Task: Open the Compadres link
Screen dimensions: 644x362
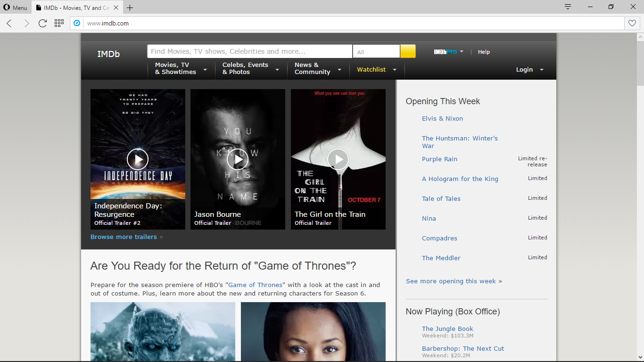Action: (x=439, y=238)
